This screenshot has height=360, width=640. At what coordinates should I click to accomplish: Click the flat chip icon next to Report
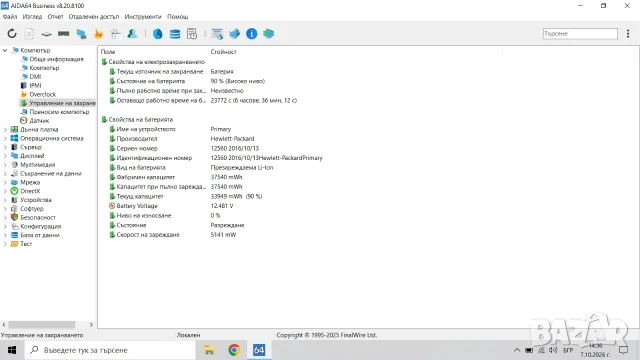coord(46,34)
